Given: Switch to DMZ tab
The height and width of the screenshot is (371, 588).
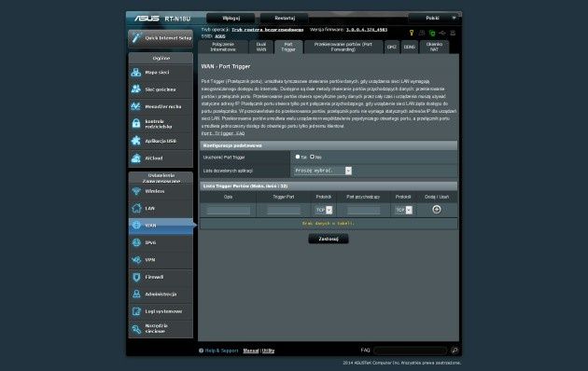Looking at the screenshot, I should click(392, 48).
